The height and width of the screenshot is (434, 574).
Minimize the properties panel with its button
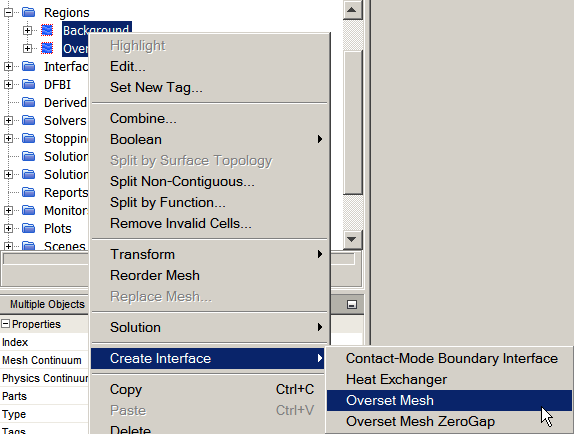(x=352, y=304)
